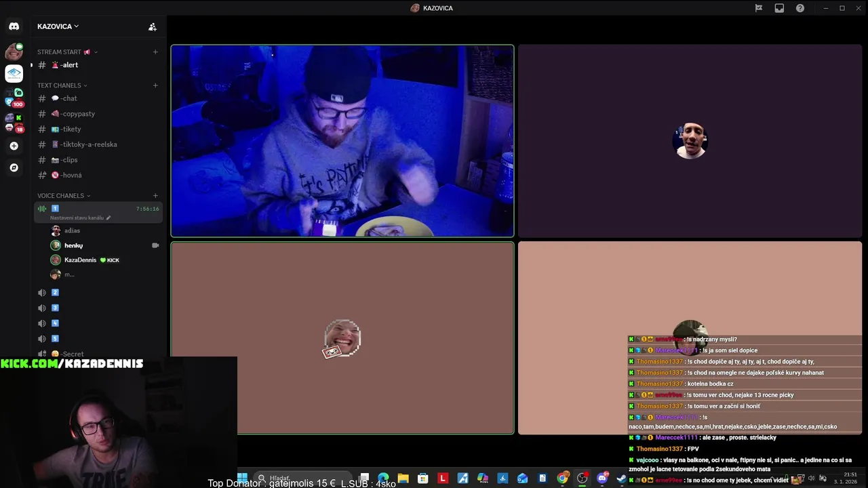Open Google Chrome from taskbar
Viewport: 868px width, 488px height.
[x=562, y=479]
